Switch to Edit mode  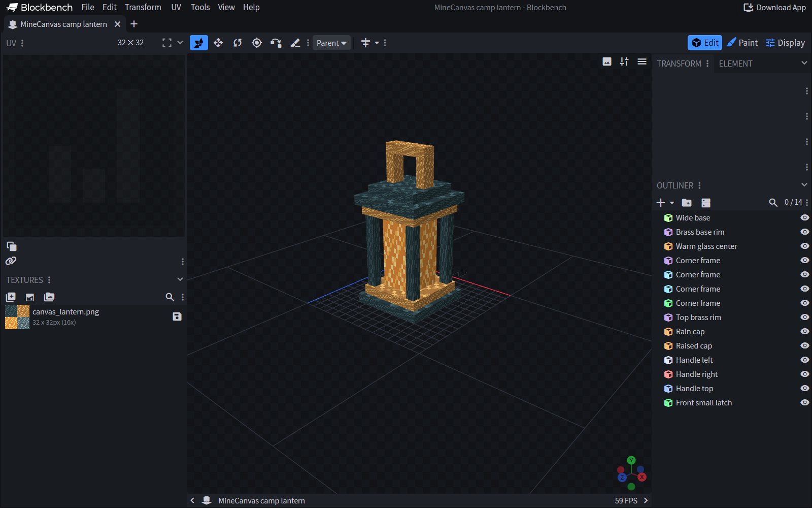click(705, 43)
